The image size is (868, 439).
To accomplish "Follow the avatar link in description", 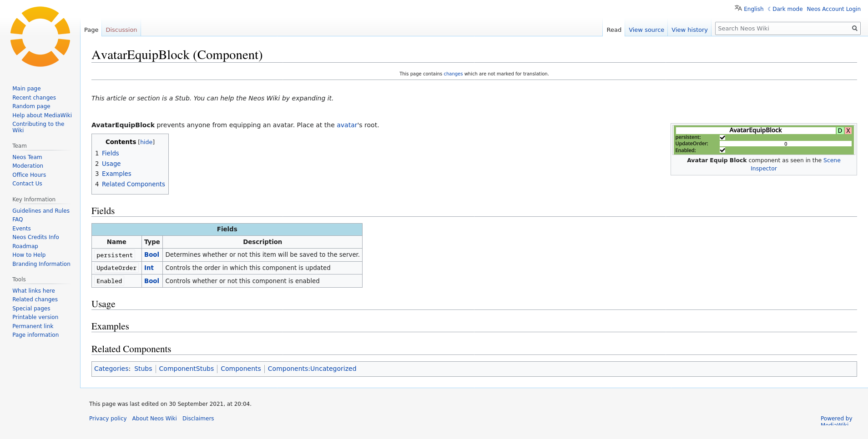I will (x=347, y=125).
